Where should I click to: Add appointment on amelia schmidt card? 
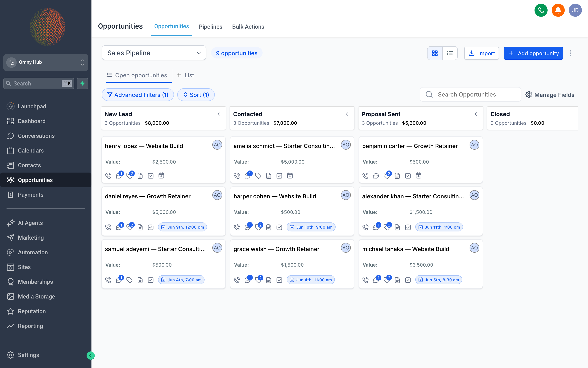(290, 175)
